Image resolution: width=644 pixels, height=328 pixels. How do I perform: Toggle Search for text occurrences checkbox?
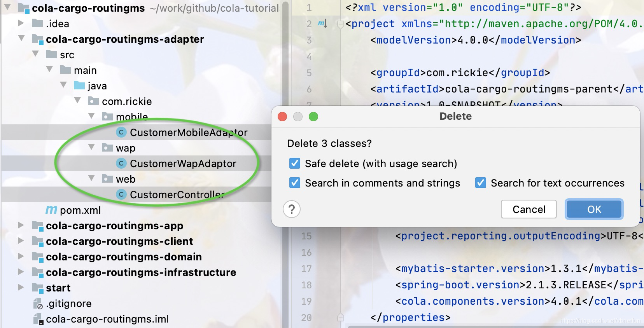click(481, 183)
